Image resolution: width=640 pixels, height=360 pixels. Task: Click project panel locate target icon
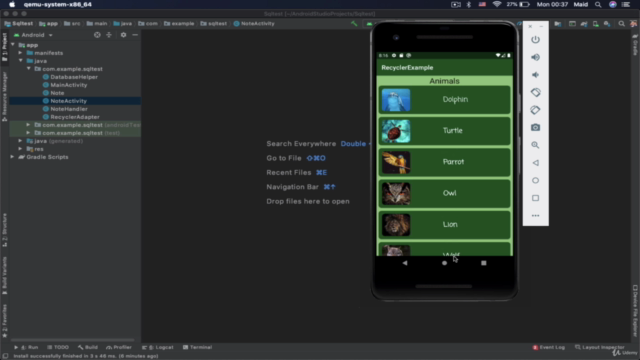(97, 35)
